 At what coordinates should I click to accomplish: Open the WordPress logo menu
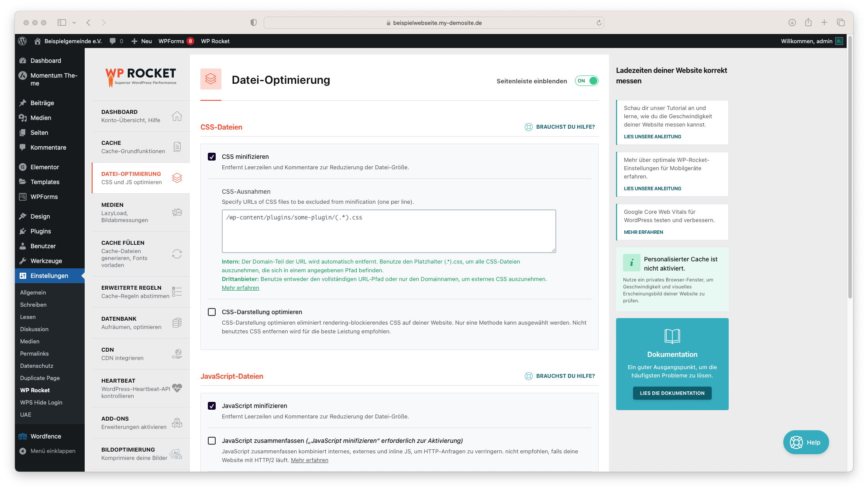(x=22, y=41)
